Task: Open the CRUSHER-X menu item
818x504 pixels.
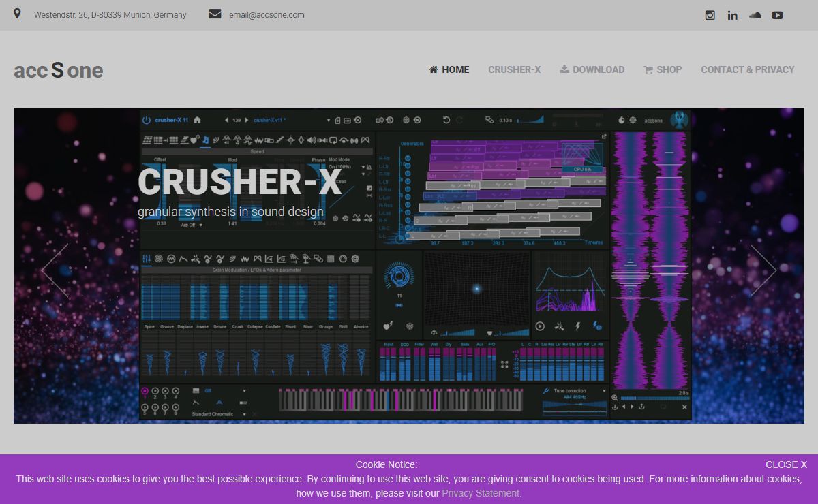Action: click(x=515, y=69)
